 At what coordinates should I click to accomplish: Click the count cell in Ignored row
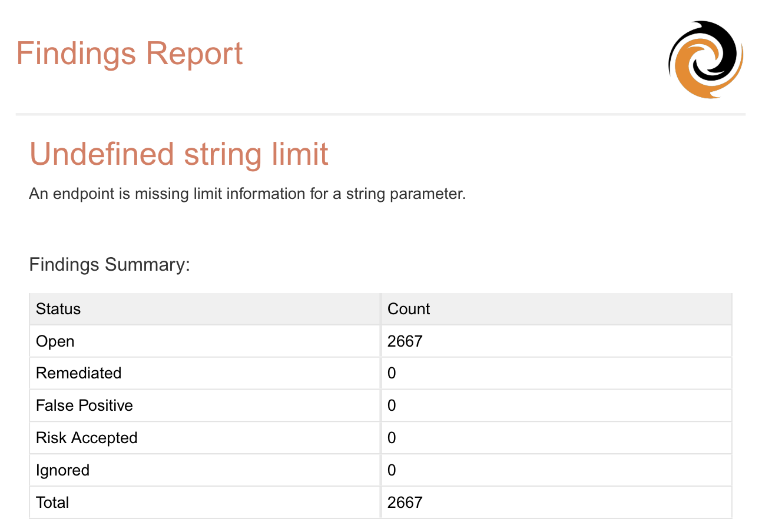392,471
